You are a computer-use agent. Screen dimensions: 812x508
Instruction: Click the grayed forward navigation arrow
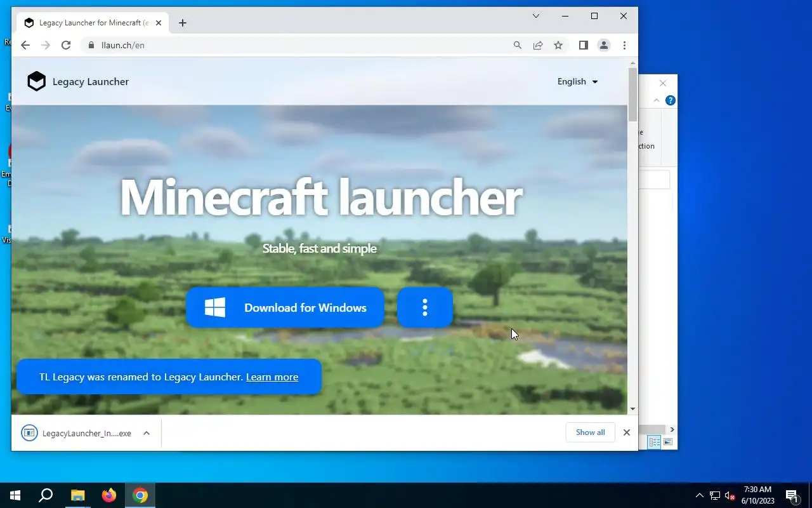point(45,45)
